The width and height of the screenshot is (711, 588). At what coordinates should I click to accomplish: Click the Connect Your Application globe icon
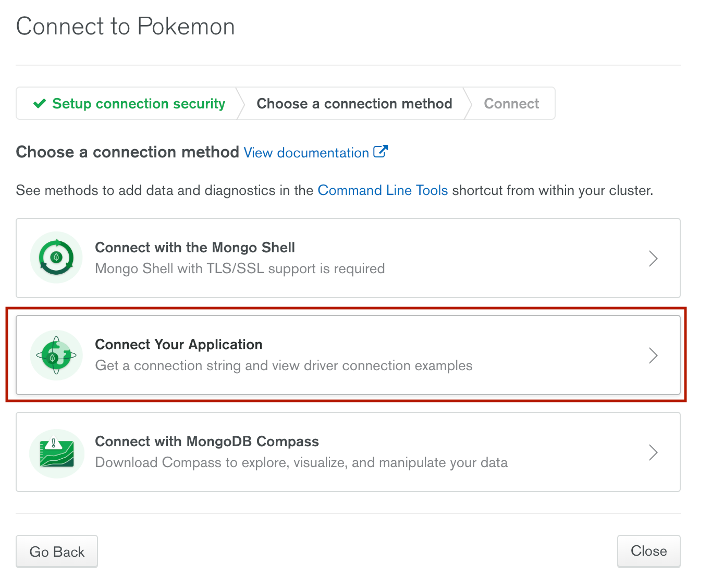[x=56, y=355]
